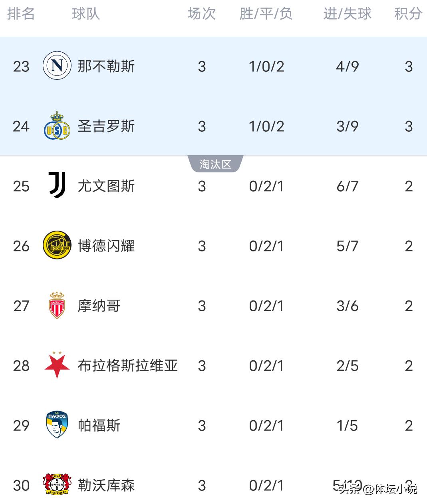
Task: Select the 积分 column header
Action: click(408, 14)
